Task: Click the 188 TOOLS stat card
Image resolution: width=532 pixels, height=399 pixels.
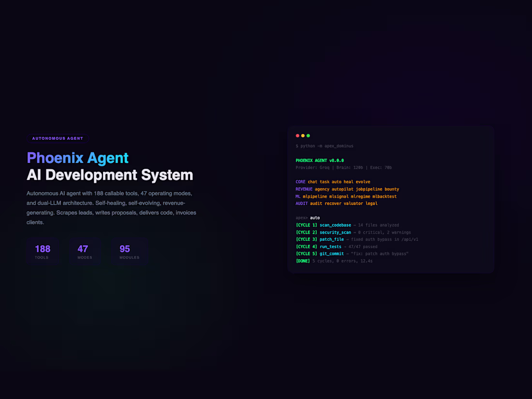Action: (43, 251)
